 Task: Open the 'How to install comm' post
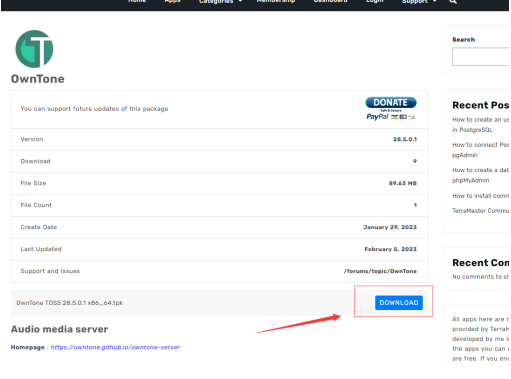point(480,196)
